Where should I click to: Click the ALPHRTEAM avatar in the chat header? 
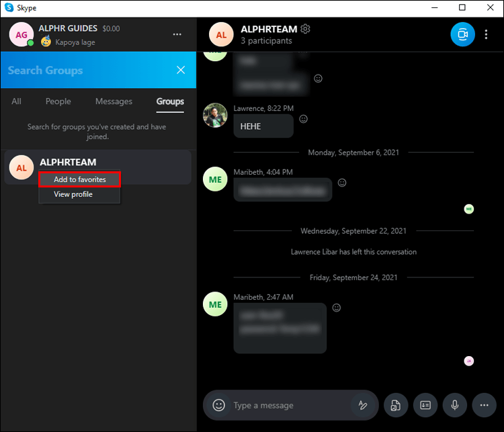tap(221, 34)
